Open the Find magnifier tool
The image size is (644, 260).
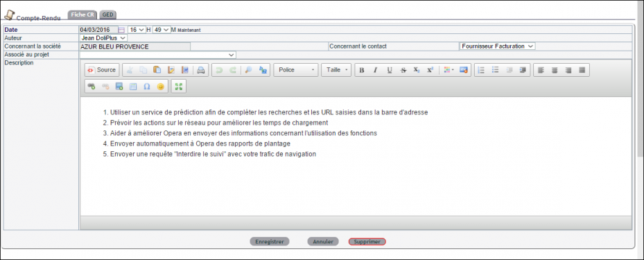(x=248, y=70)
